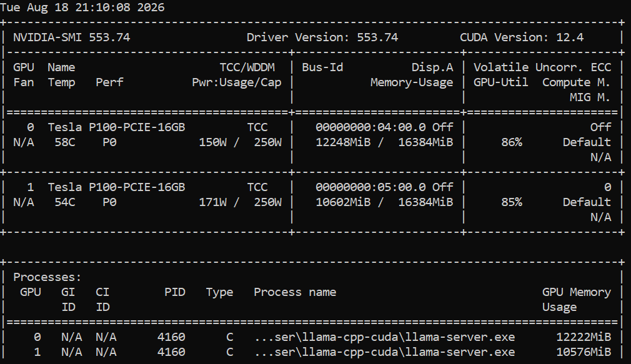Click the 'Type' column header
Viewport: 631px width, 364px height.
(x=220, y=292)
